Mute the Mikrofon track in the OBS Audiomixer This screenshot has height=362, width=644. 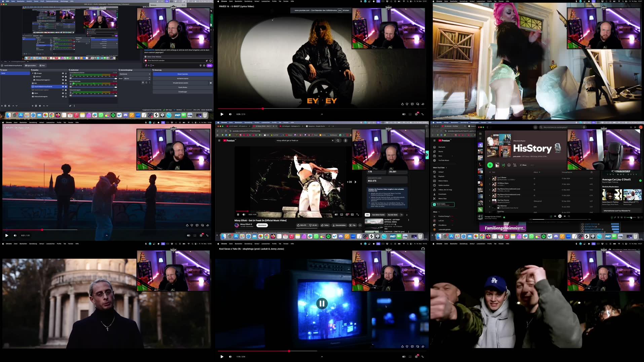pyautogui.click(x=71, y=87)
